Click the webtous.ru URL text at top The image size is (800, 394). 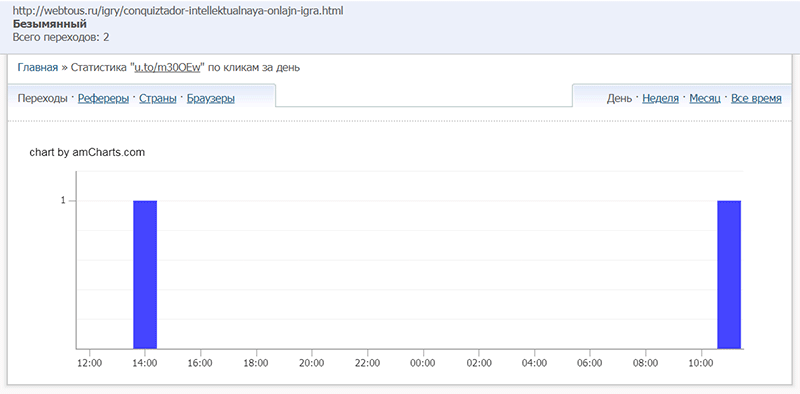178,11
